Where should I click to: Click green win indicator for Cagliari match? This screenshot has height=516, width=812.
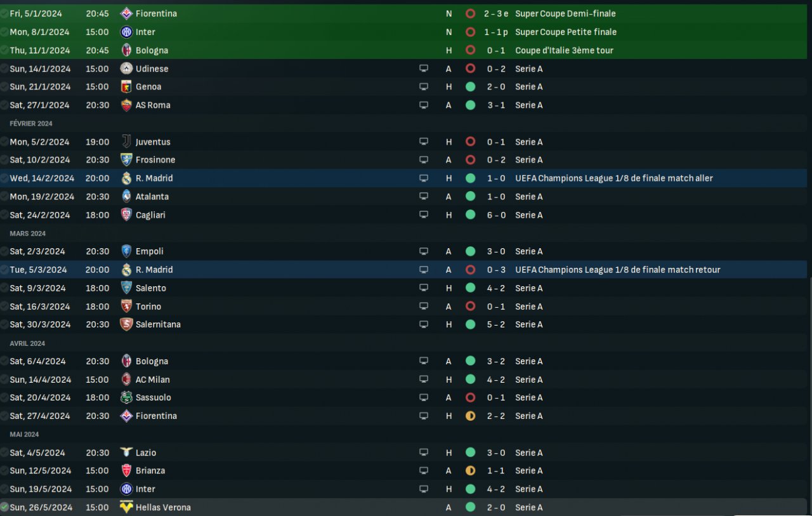point(470,215)
